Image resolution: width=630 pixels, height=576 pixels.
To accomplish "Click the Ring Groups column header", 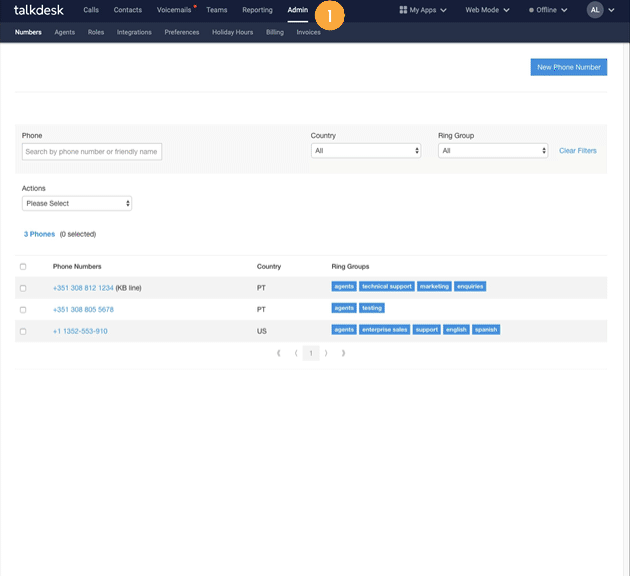I will 350,267.
